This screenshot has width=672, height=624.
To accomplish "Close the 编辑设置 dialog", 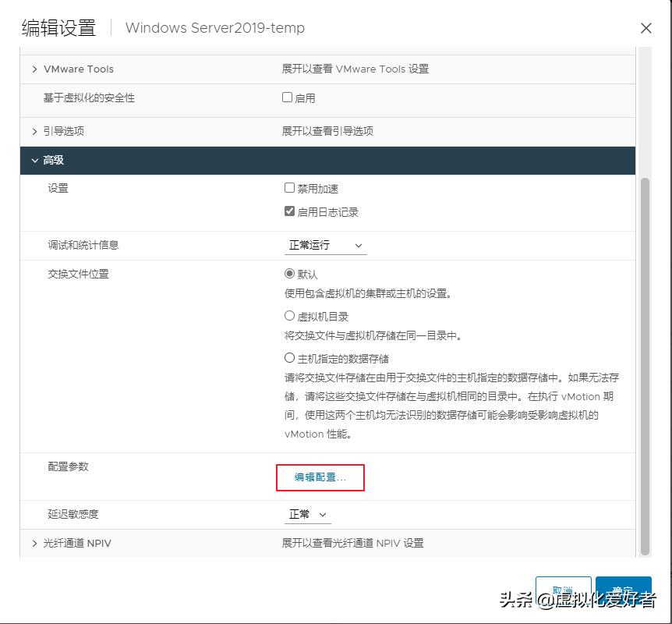I will [x=646, y=28].
